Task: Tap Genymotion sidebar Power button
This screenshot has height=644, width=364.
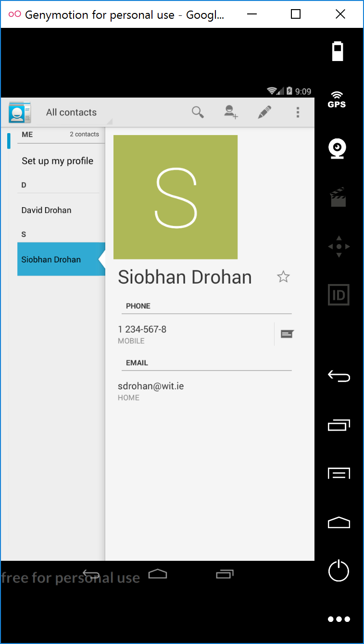Action: [339, 570]
